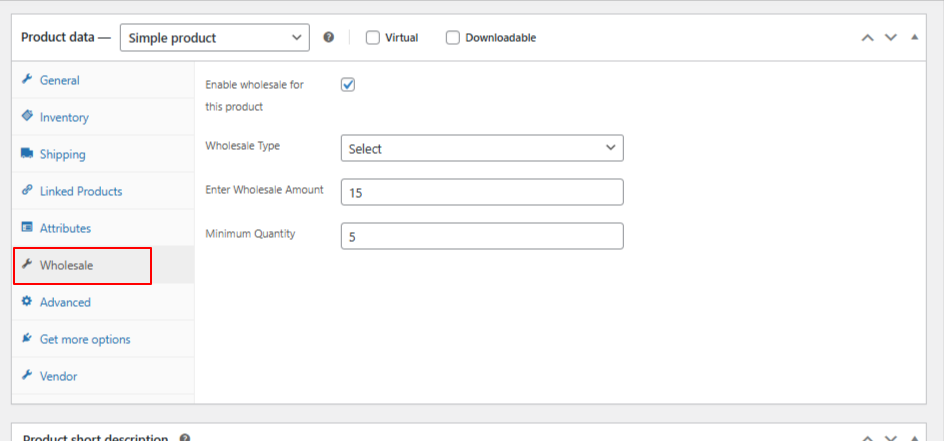Collapse the Product data panel triangle
The width and height of the screenshot is (944, 441).
pos(913,38)
